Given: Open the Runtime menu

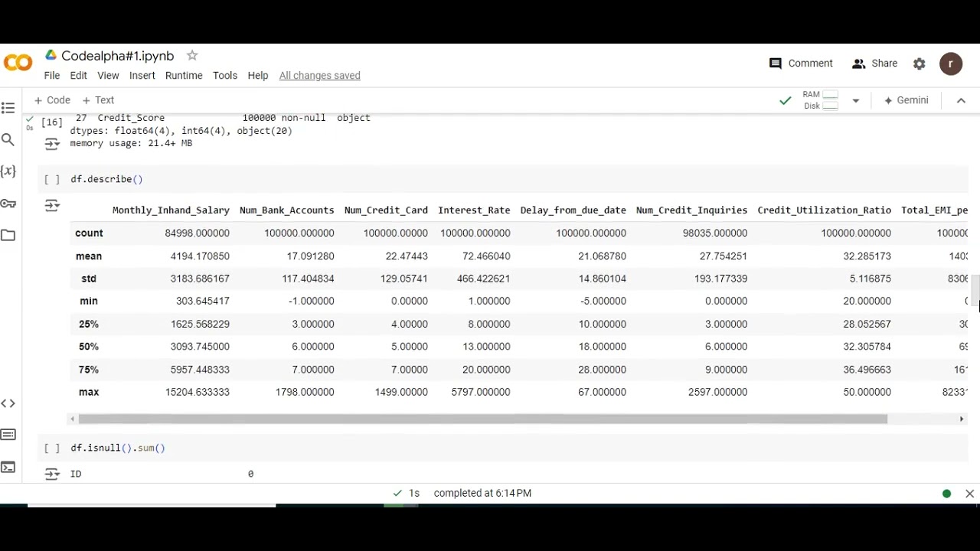Looking at the screenshot, I should click(184, 76).
